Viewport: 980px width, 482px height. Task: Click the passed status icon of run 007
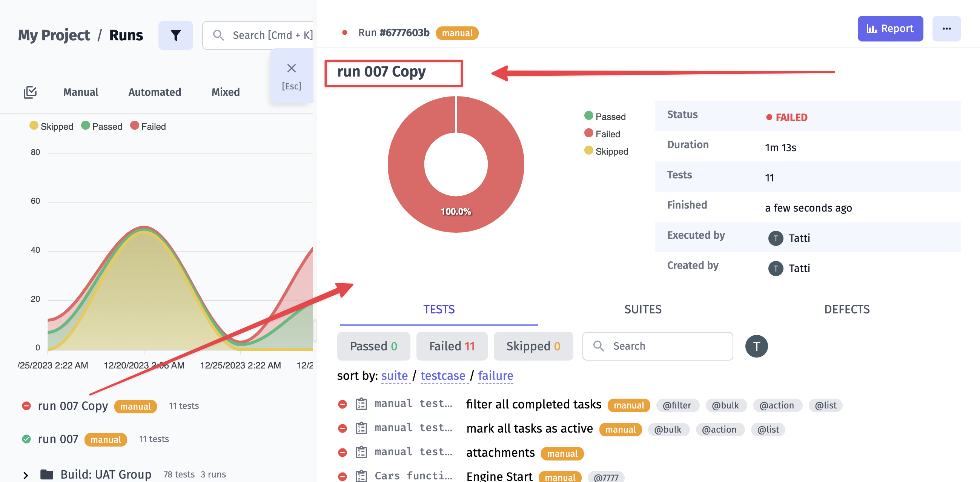(26, 439)
